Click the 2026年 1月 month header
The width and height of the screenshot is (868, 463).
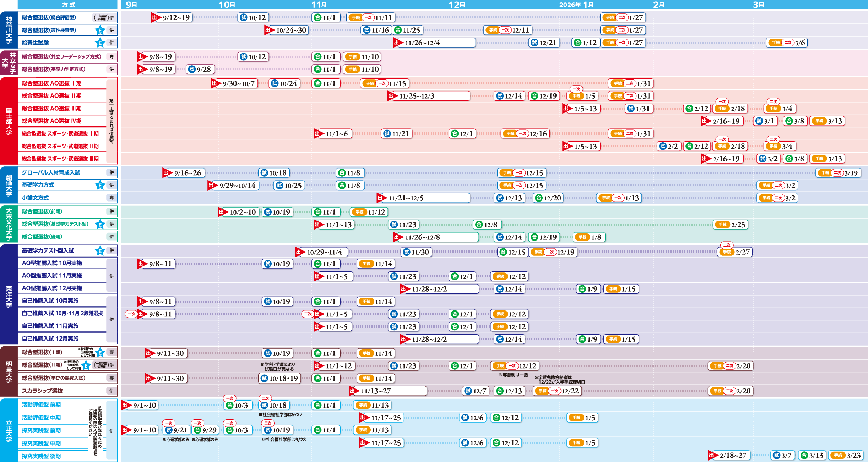coord(576,5)
